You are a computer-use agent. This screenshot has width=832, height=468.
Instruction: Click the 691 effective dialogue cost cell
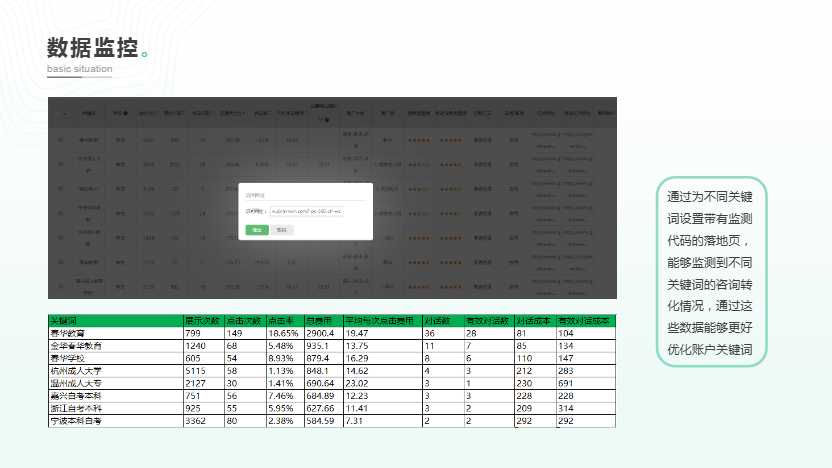coord(586,383)
